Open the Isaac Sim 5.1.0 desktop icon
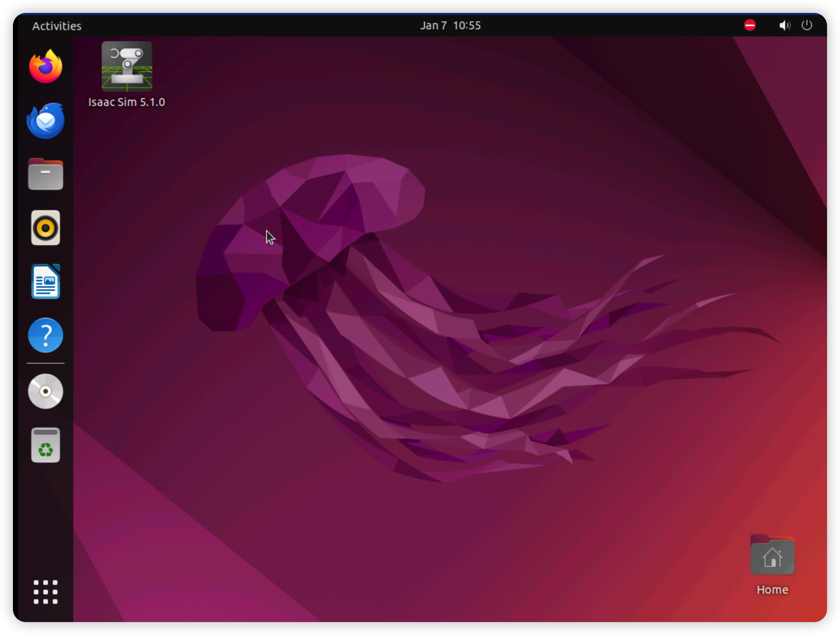 click(127, 66)
